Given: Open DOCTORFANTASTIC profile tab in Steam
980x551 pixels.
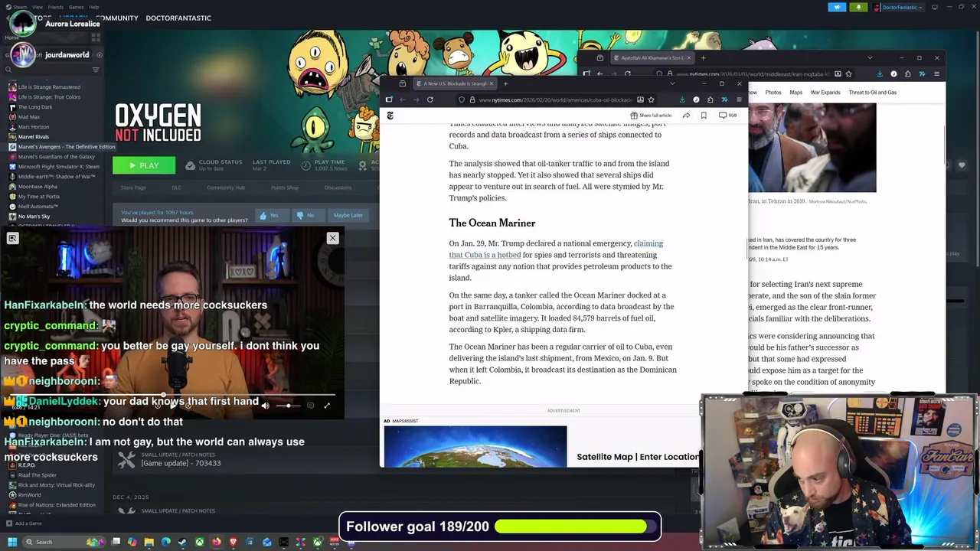Looking at the screenshot, I should [178, 18].
